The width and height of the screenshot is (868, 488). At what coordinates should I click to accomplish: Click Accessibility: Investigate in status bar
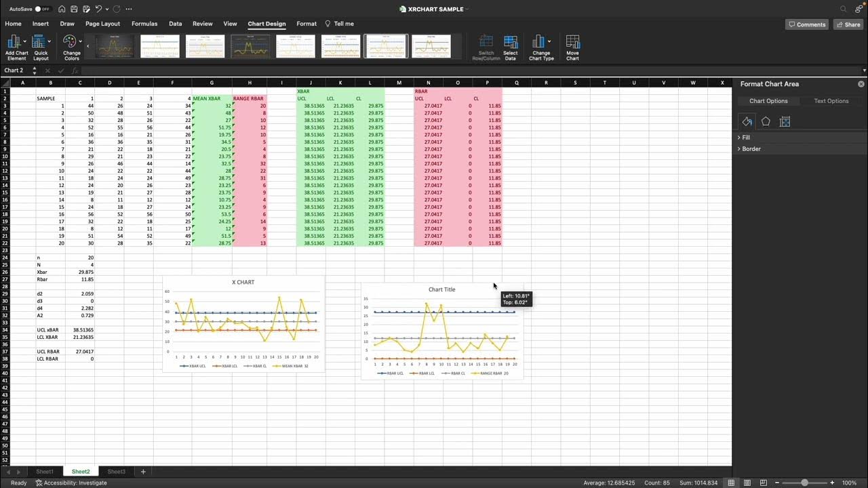pyautogui.click(x=71, y=483)
